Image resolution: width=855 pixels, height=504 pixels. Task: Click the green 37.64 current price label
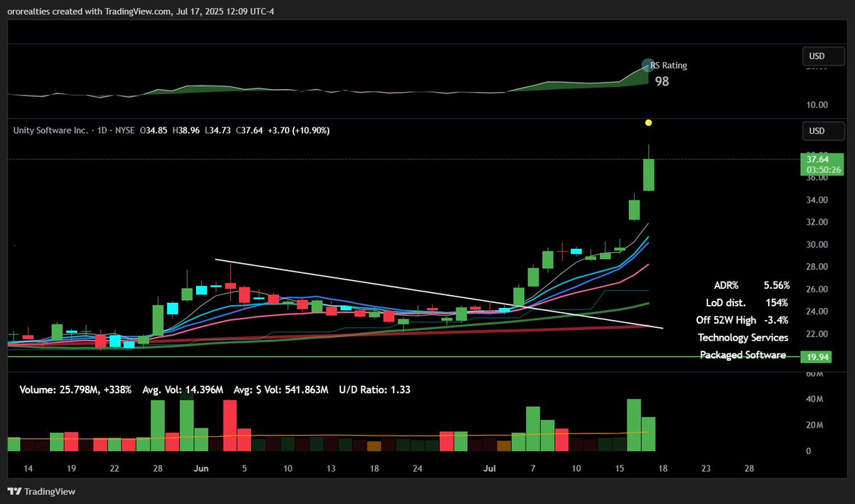tap(817, 159)
